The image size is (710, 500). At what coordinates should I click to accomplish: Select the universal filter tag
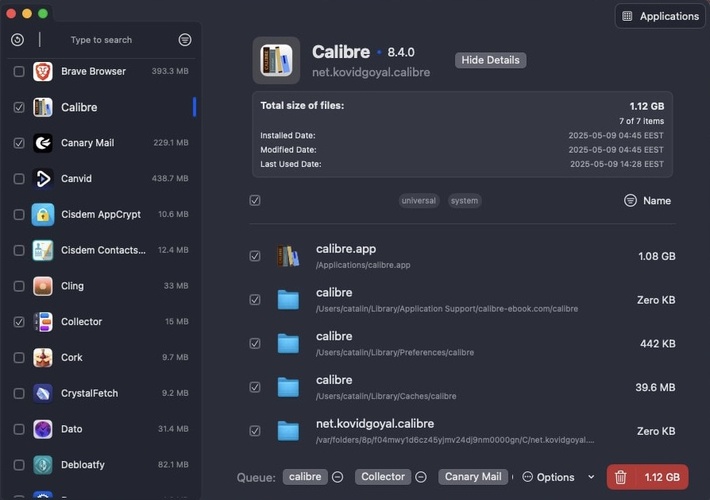pyautogui.click(x=418, y=201)
